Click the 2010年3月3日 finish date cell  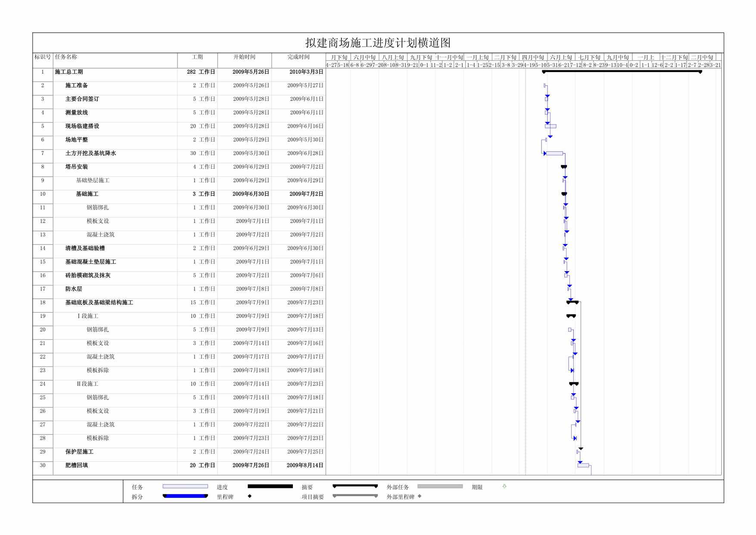[x=306, y=72]
